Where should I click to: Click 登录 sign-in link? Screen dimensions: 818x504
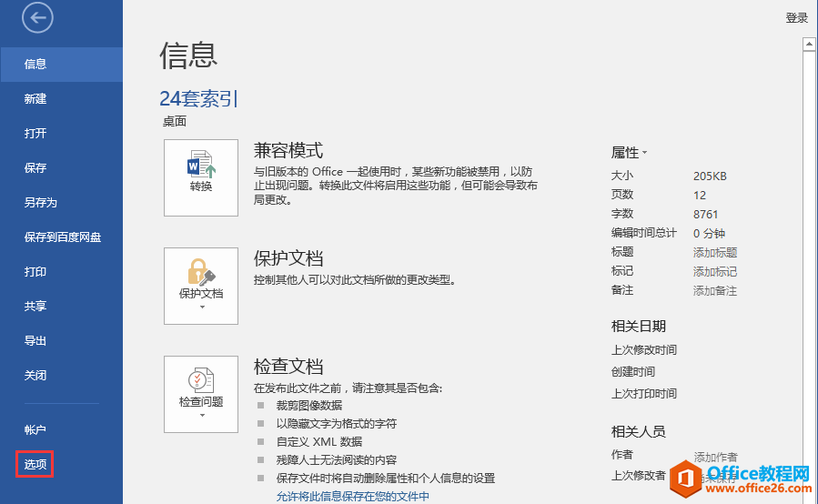point(796,17)
